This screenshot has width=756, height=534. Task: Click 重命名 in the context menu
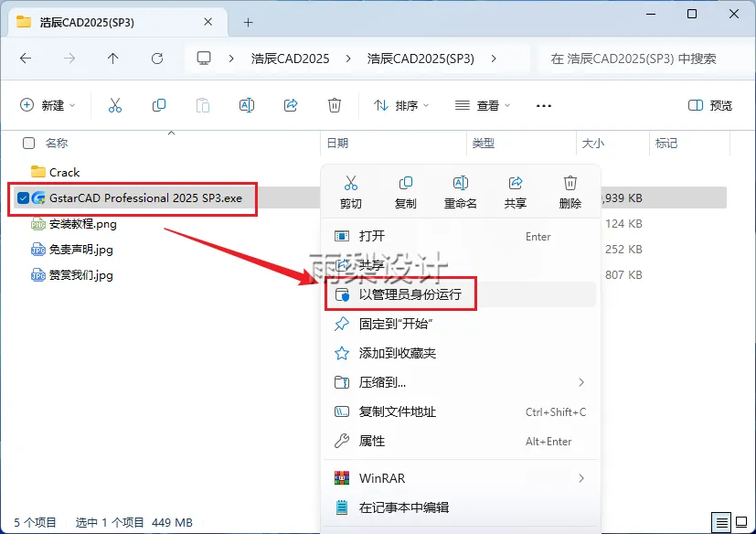(461, 192)
